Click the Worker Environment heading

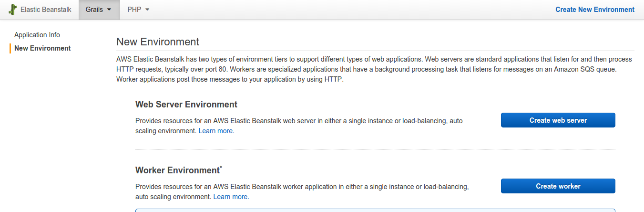177,170
